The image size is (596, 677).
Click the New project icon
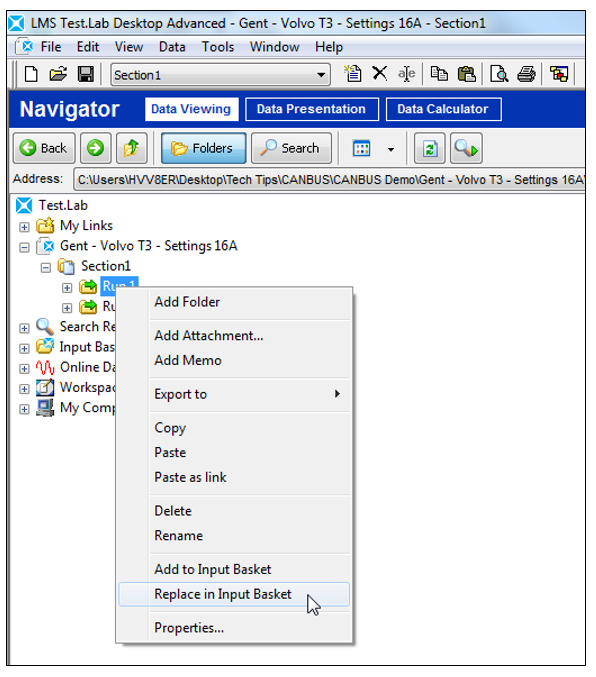pyautogui.click(x=31, y=74)
